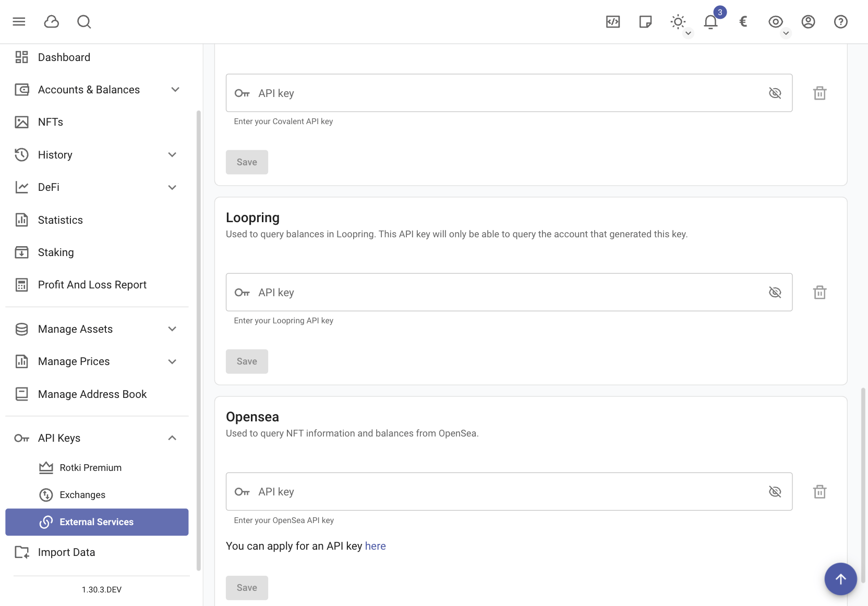Show the Loopring API key text

tap(775, 292)
